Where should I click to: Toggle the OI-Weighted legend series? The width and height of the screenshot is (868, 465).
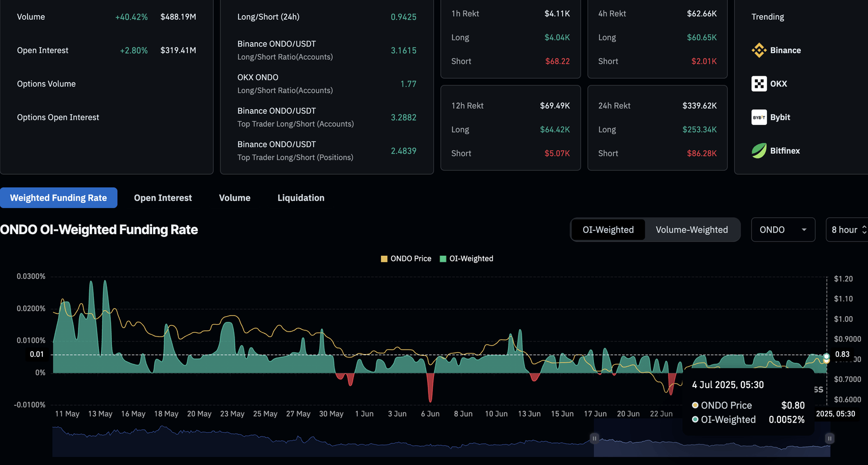point(466,259)
